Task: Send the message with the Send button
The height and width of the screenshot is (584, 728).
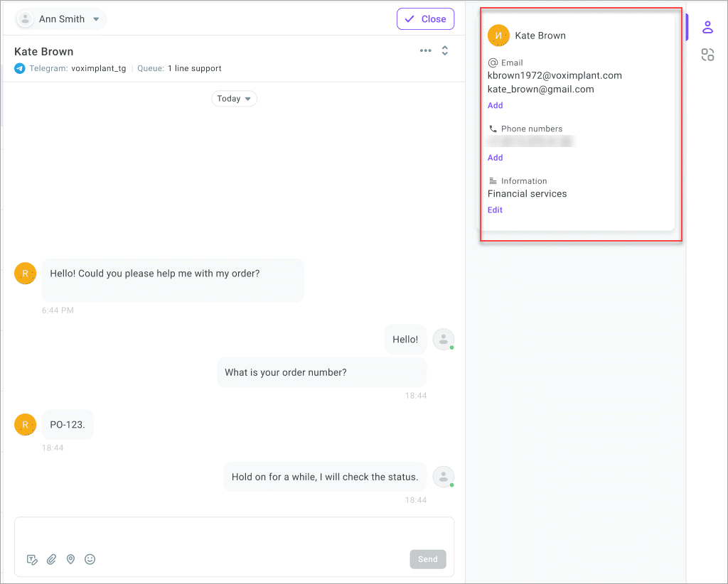Action: tap(427, 559)
